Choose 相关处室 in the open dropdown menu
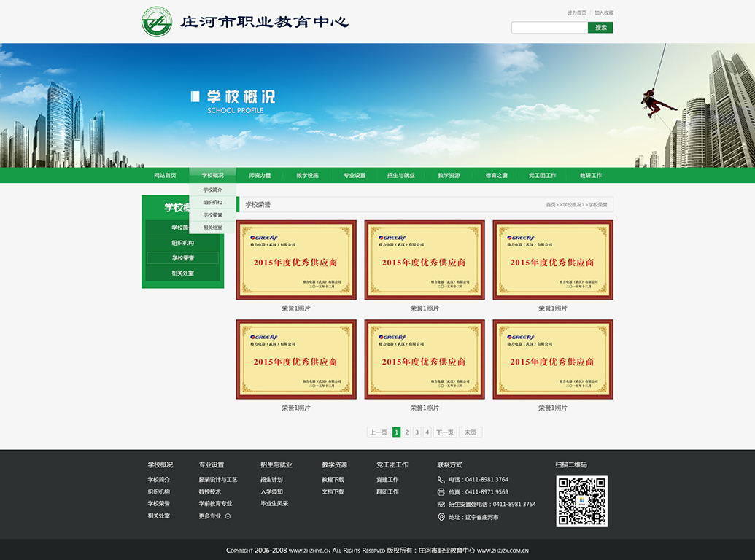This screenshot has width=755, height=560. [212, 227]
